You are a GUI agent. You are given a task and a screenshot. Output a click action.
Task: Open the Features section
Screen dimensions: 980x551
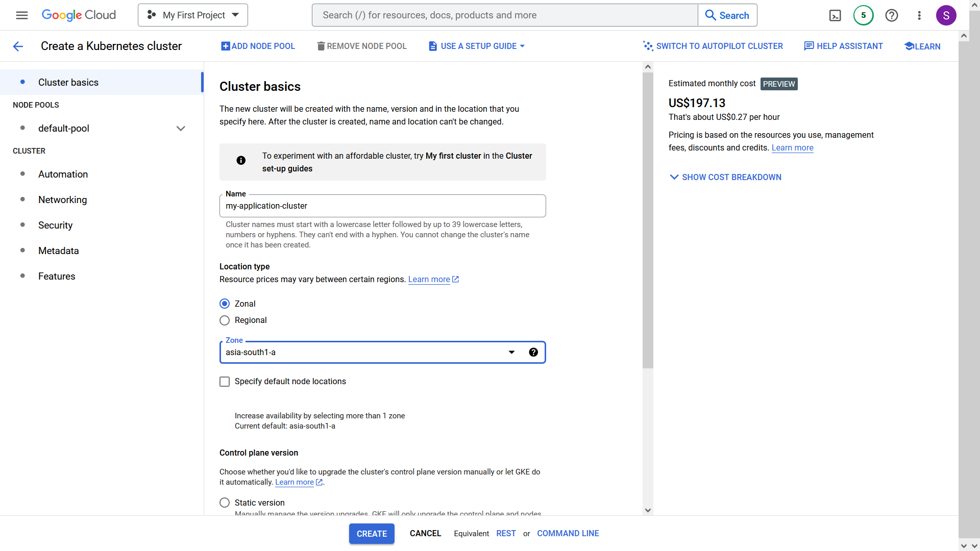pyautogui.click(x=57, y=277)
